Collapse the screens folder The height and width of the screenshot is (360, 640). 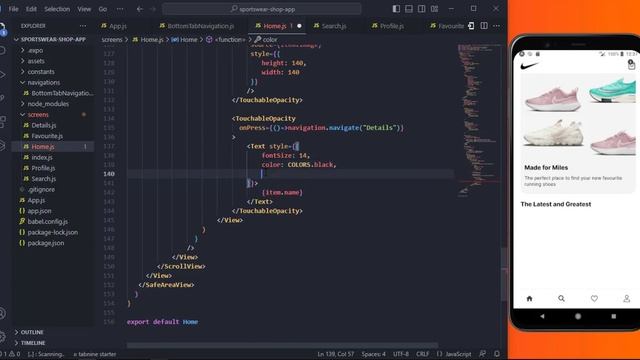tap(53, 115)
